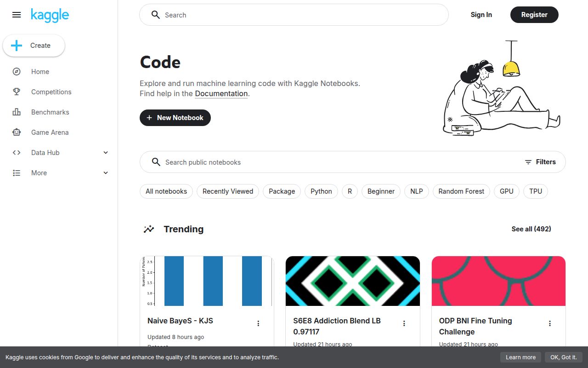
Task: Open the Naive BayeS - KJS title
Action: point(180,321)
